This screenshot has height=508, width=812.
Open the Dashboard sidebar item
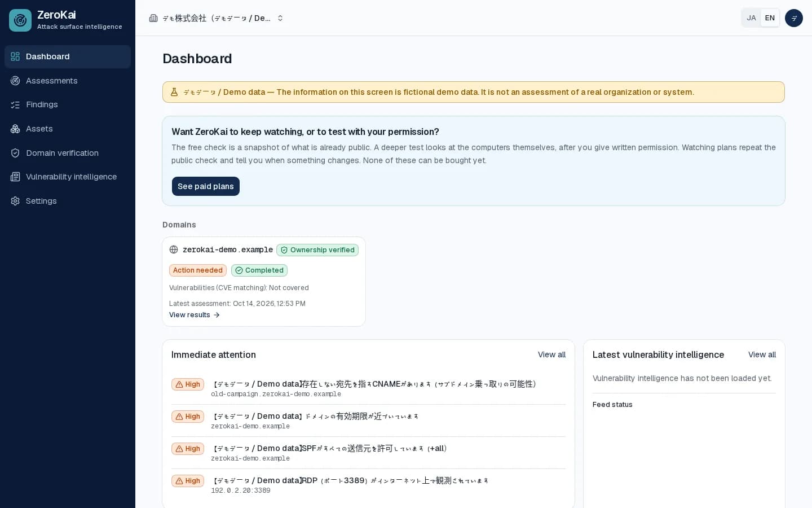[68, 56]
